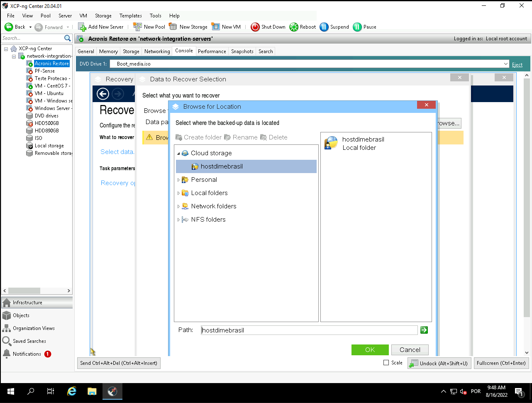Click the New Pool icon
The image size is (532, 403).
[137, 27]
